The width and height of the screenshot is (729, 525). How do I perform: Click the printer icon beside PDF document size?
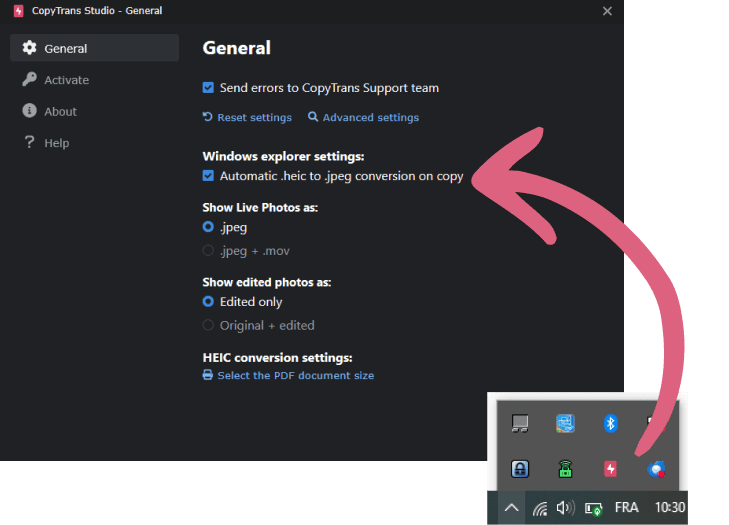[x=208, y=375]
